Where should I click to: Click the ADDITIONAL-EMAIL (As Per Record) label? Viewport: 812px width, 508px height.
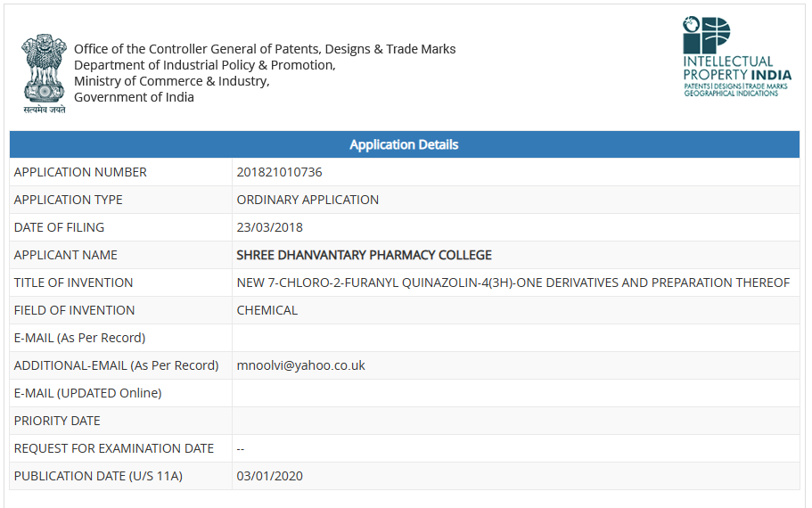coord(116,365)
